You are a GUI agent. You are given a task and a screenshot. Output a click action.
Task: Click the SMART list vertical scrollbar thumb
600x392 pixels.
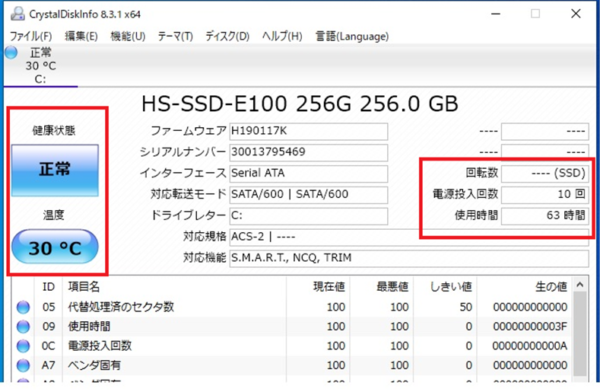[580, 334]
